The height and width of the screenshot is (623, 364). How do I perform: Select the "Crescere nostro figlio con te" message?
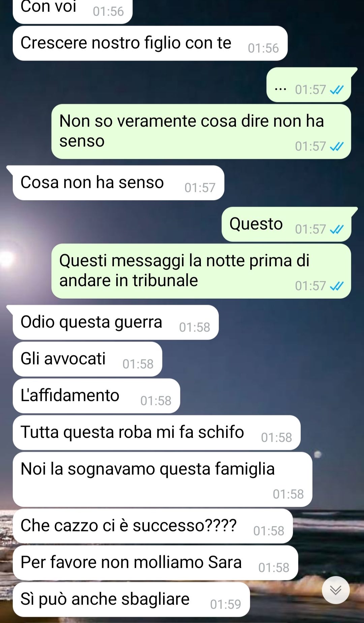tap(150, 43)
